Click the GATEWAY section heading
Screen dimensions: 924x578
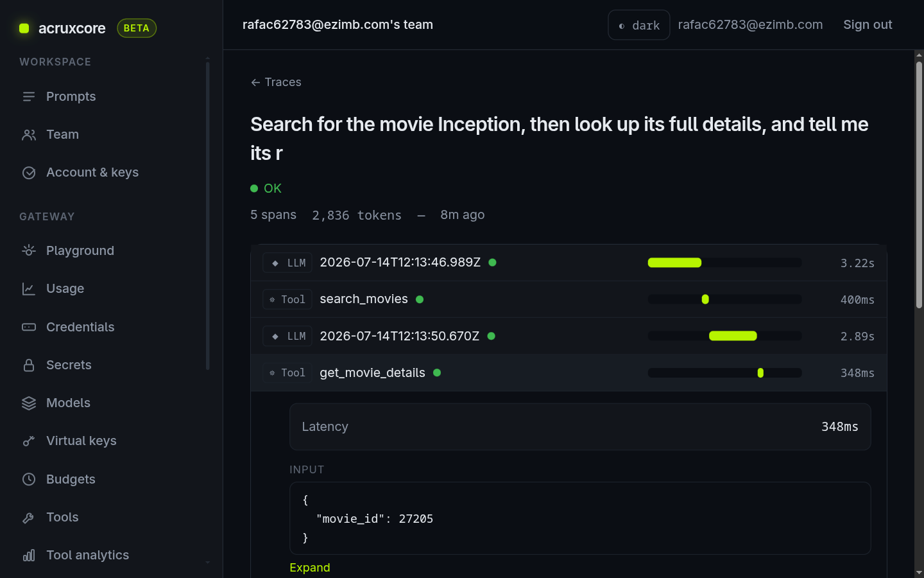[x=47, y=216]
